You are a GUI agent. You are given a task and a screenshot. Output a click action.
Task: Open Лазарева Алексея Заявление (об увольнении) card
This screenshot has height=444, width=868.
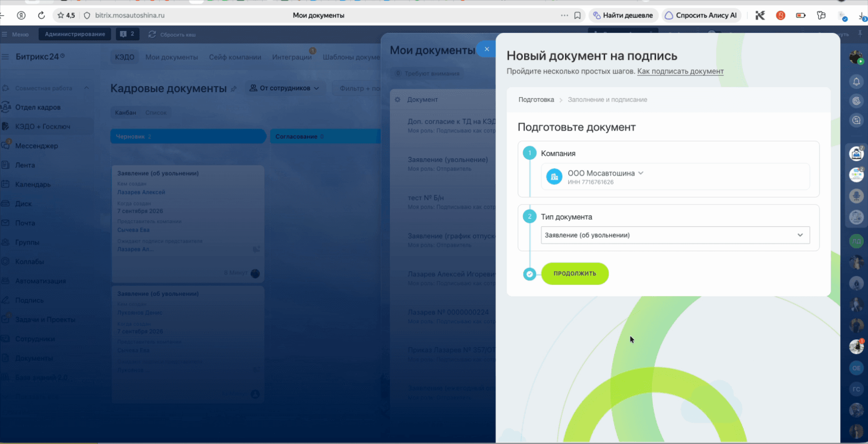188,223
